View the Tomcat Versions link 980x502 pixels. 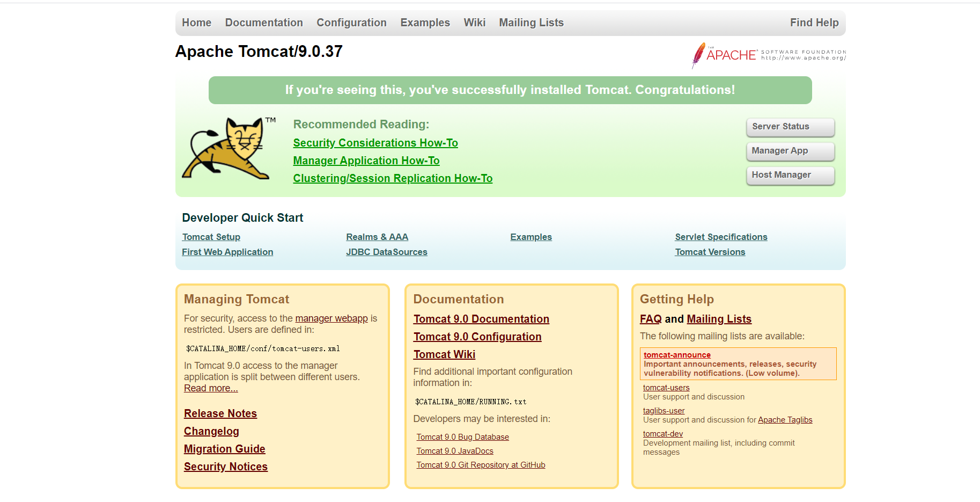coord(710,252)
